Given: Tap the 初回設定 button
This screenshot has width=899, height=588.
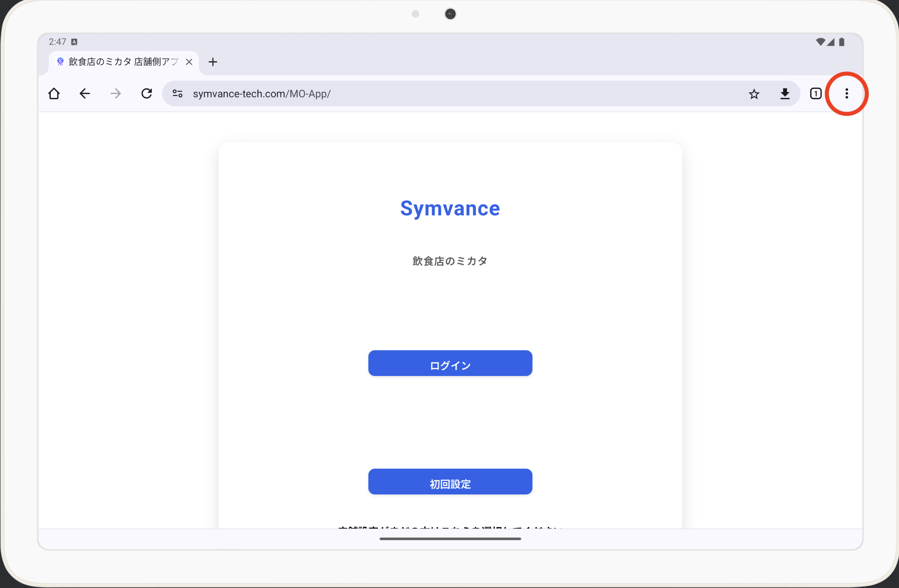Looking at the screenshot, I should (450, 481).
